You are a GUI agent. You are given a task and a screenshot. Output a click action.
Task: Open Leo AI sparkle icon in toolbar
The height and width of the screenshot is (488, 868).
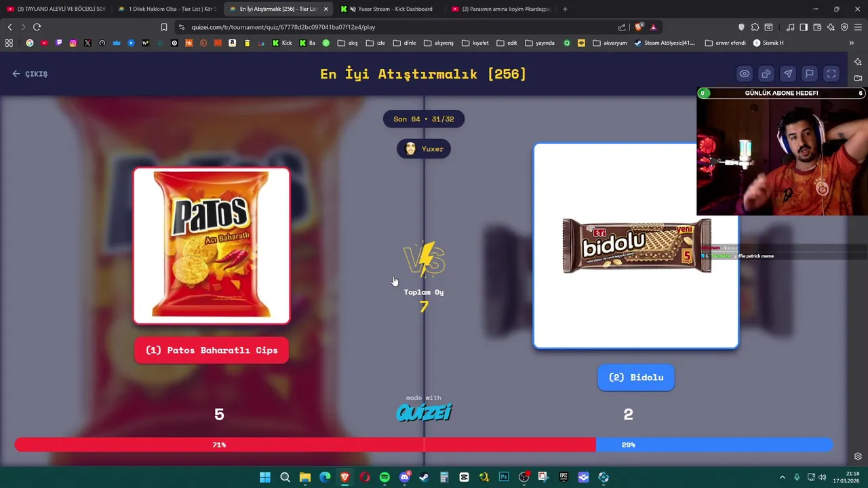click(x=831, y=27)
